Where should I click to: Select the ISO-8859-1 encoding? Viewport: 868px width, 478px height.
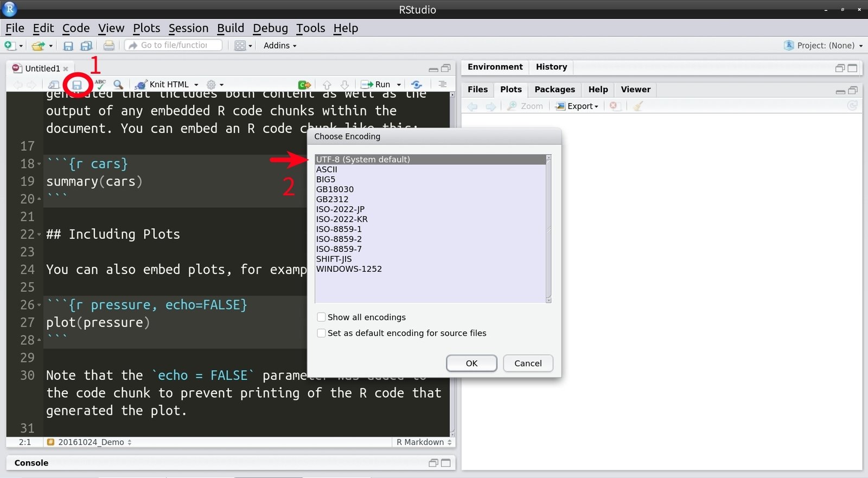pos(431,229)
